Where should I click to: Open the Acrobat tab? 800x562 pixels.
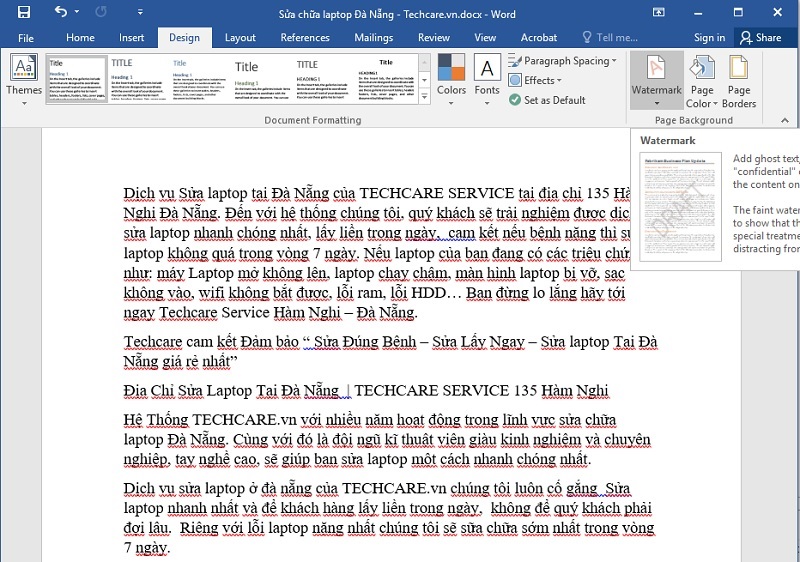click(539, 38)
